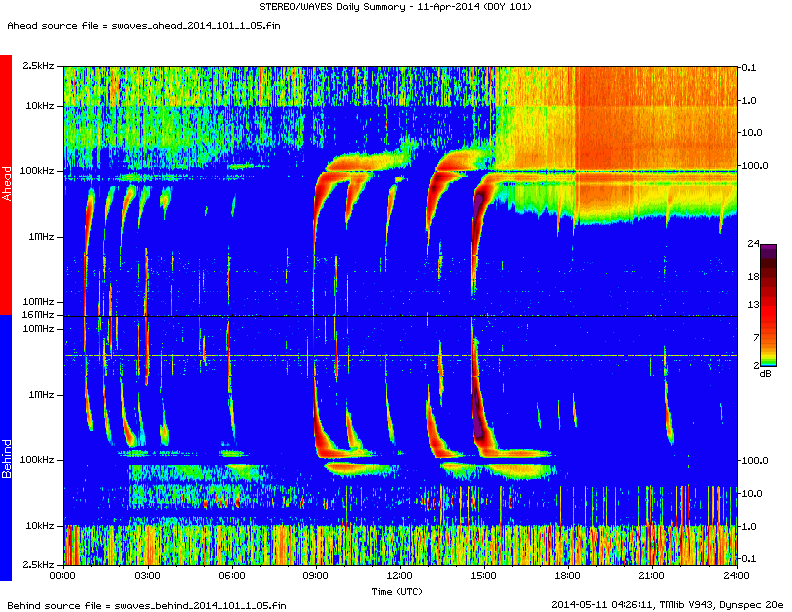Screen dimensions: 792x612
Task: Click the Behind panel 100.0 right-axis value
Action: [x=755, y=461]
